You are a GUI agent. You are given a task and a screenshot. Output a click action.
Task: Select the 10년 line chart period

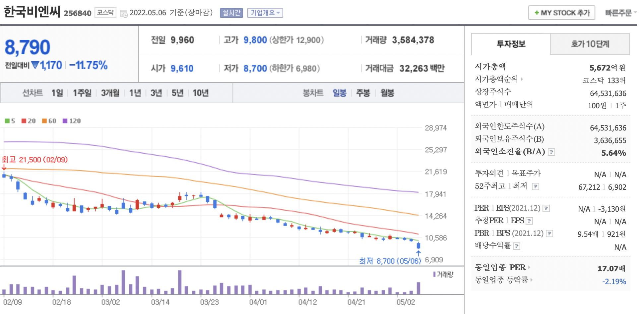point(201,93)
